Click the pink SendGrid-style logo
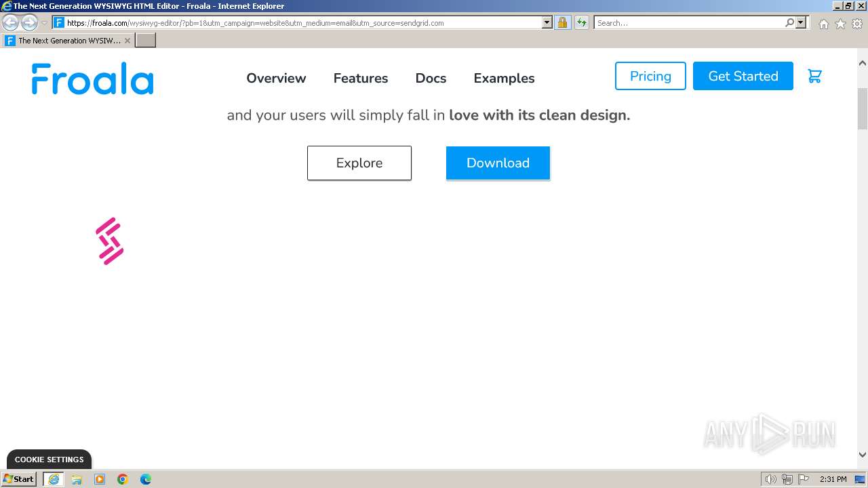 tap(110, 241)
